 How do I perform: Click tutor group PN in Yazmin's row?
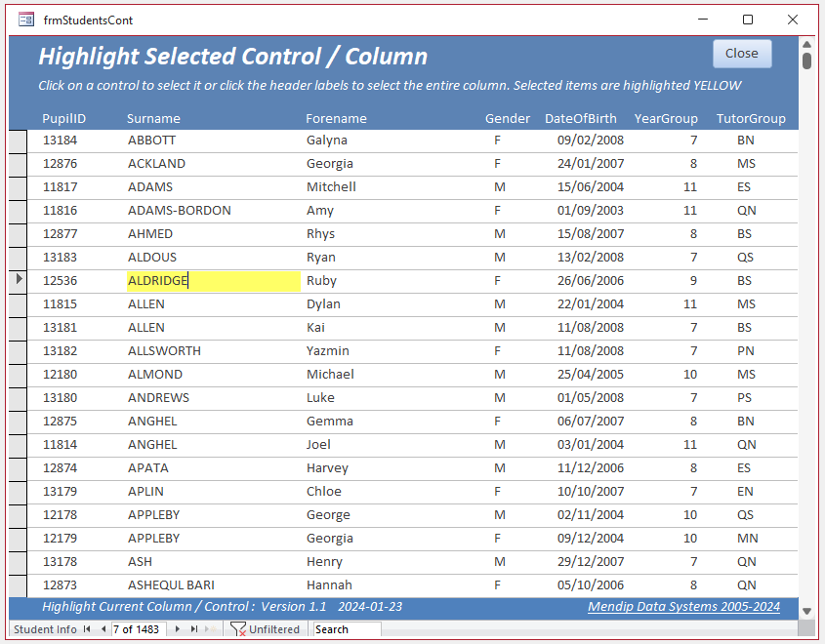pos(746,350)
